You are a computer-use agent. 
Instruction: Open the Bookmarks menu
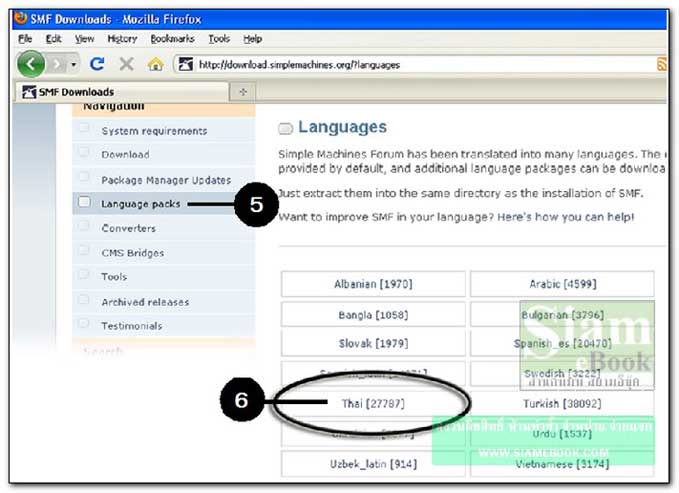tap(172, 39)
